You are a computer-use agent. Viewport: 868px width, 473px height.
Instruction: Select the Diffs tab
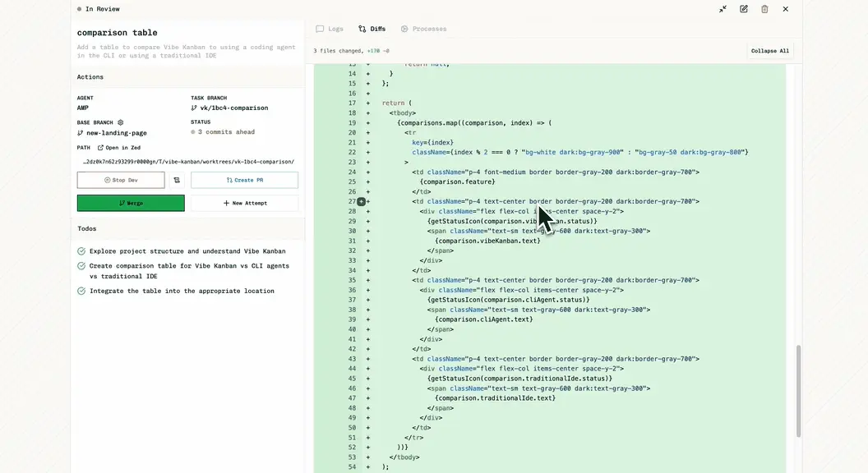coord(372,29)
